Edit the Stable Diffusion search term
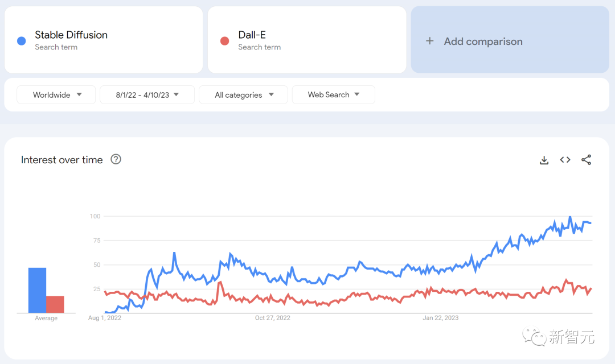This screenshot has width=615, height=364. (x=71, y=35)
